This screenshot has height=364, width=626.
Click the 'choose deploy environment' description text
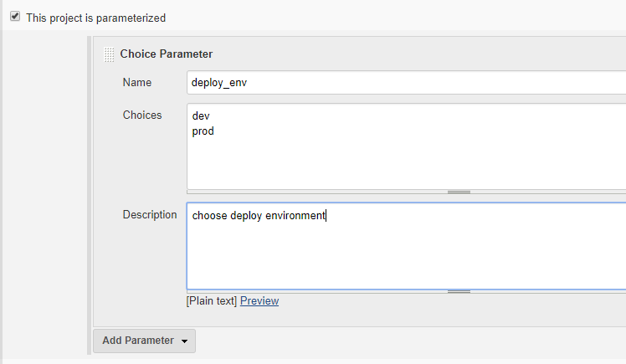pos(259,216)
